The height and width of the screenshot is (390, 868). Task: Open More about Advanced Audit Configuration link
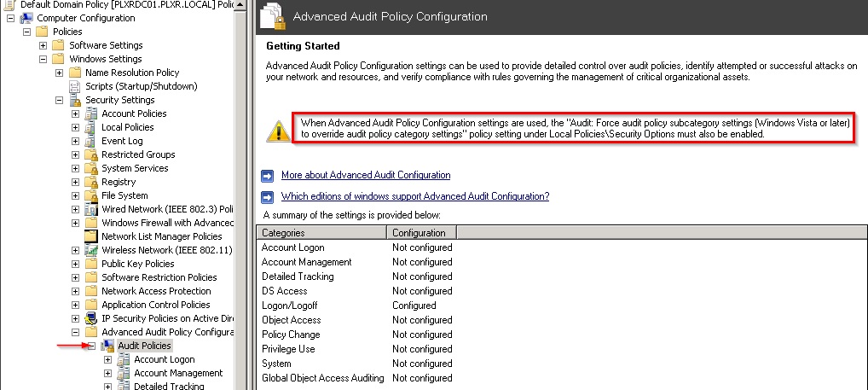pyautogui.click(x=366, y=175)
